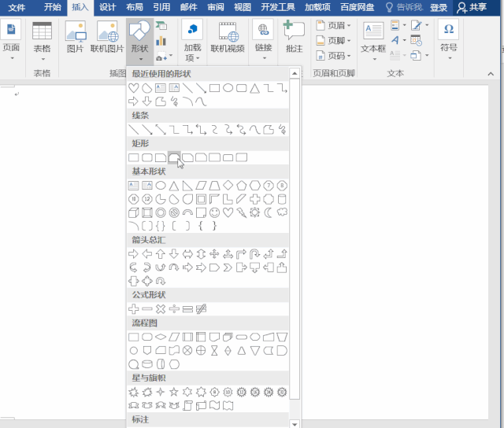This screenshot has height=428, width=504.
Task: Expand the Footer dropdown
Action: coord(334,40)
